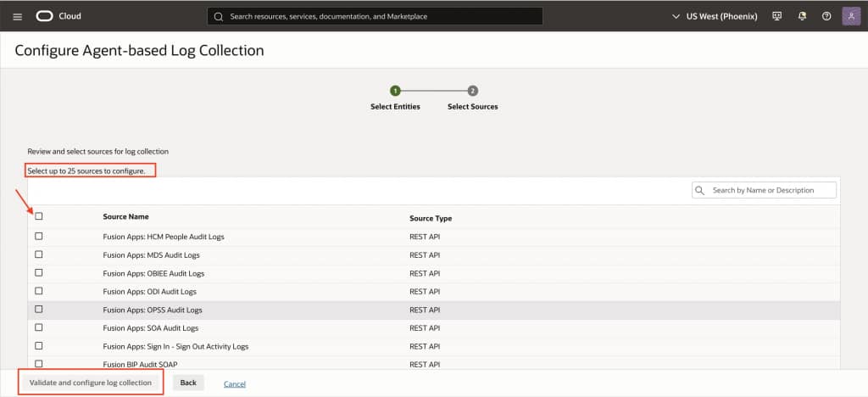Check Fusion Apps: SOA Audit Logs

coord(39,327)
